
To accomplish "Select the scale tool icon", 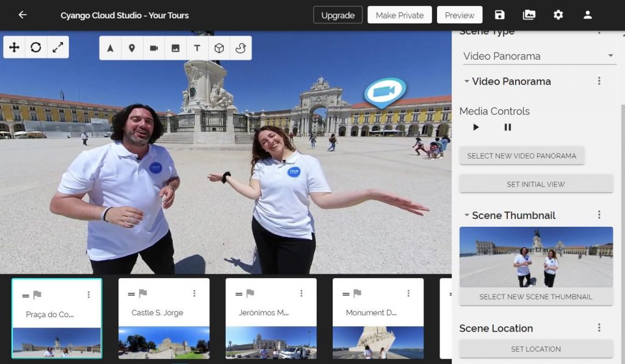I will (58, 48).
